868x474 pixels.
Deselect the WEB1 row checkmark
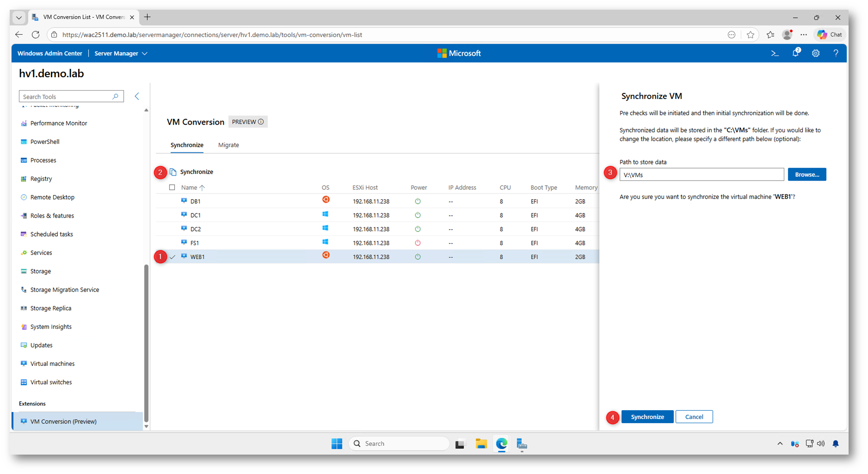pos(172,257)
